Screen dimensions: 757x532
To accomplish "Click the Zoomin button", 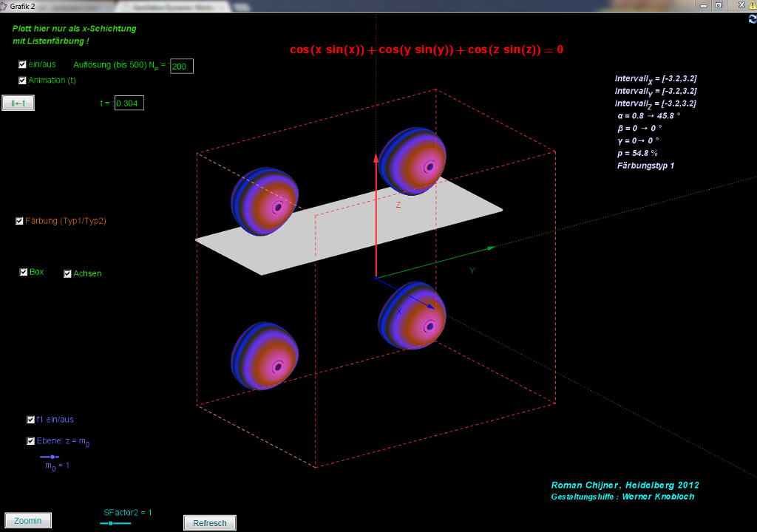I will point(28,521).
